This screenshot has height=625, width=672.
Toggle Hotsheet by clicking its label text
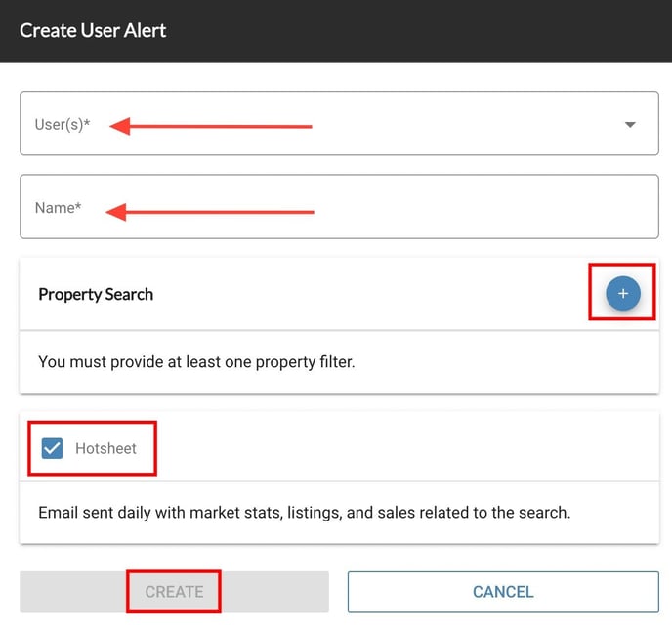[105, 449]
